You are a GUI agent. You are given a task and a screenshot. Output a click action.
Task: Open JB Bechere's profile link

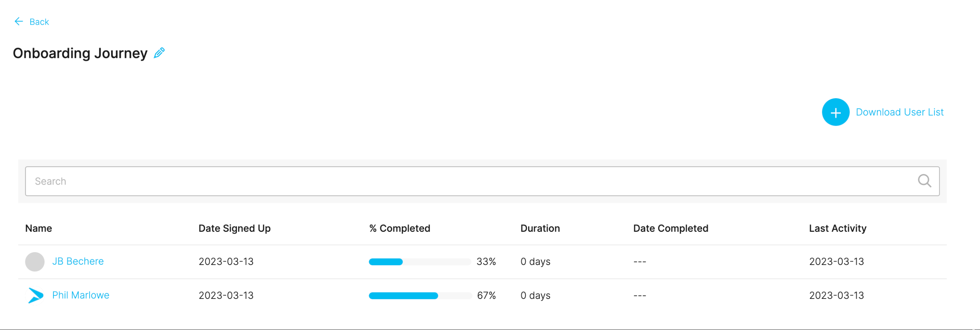78,261
